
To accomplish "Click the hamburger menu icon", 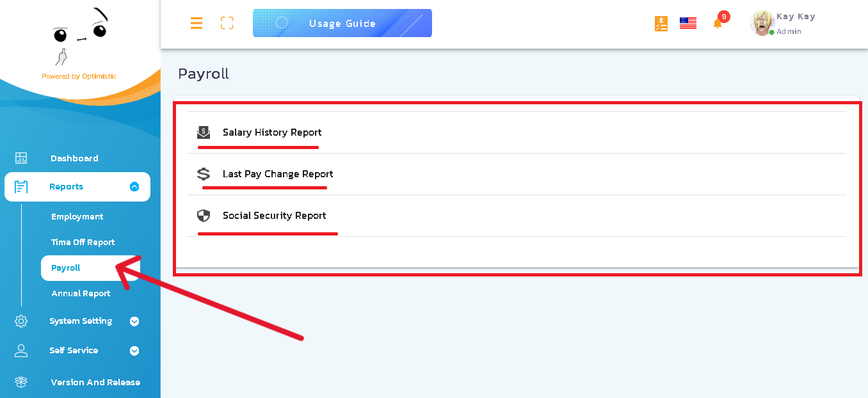I will [197, 23].
